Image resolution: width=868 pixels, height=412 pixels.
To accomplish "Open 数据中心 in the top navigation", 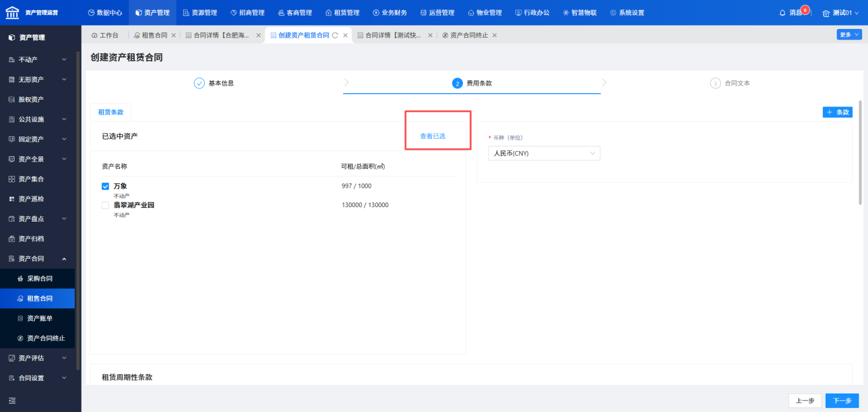I will tap(105, 13).
